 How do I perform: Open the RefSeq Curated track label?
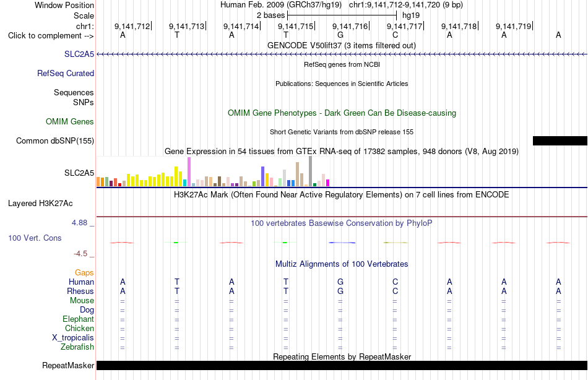coord(66,73)
